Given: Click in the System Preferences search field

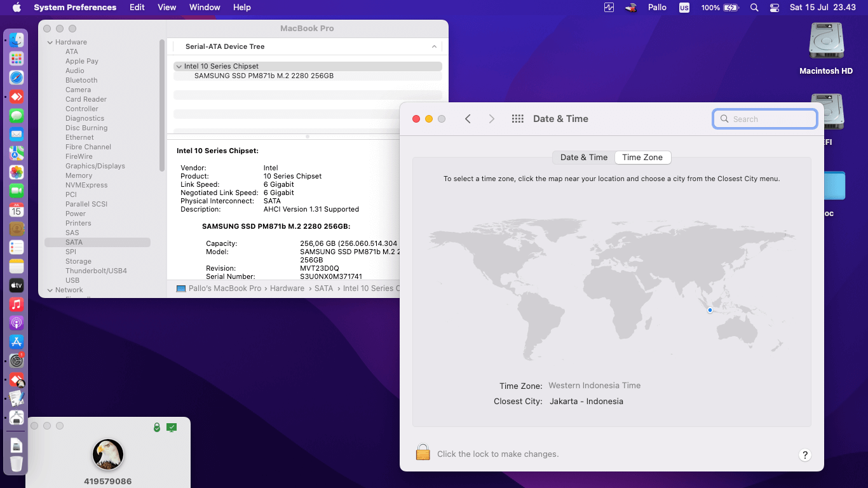Looking at the screenshot, I should pos(765,119).
